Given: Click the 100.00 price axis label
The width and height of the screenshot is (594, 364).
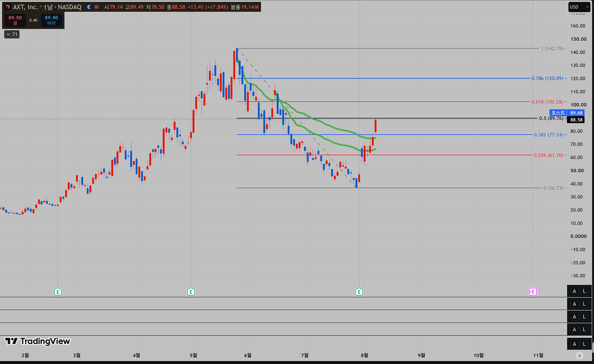Looking at the screenshot, I should (x=578, y=105).
